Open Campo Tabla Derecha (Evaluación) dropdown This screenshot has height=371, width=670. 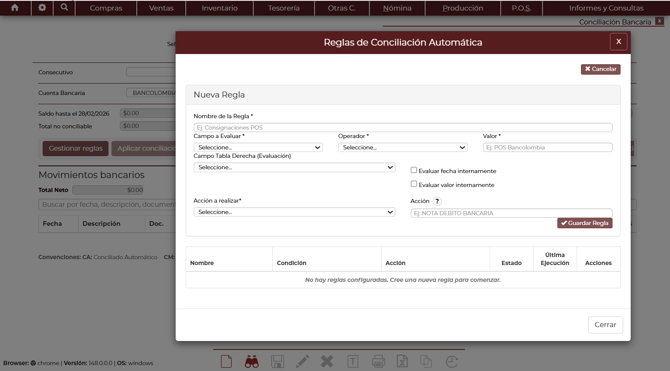pos(294,168)
